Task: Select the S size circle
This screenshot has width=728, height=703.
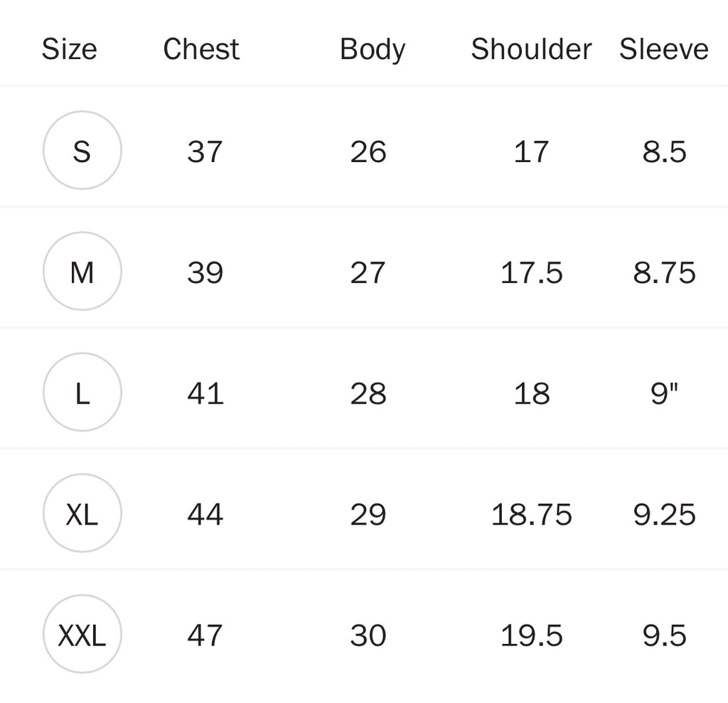Action: 82,151
